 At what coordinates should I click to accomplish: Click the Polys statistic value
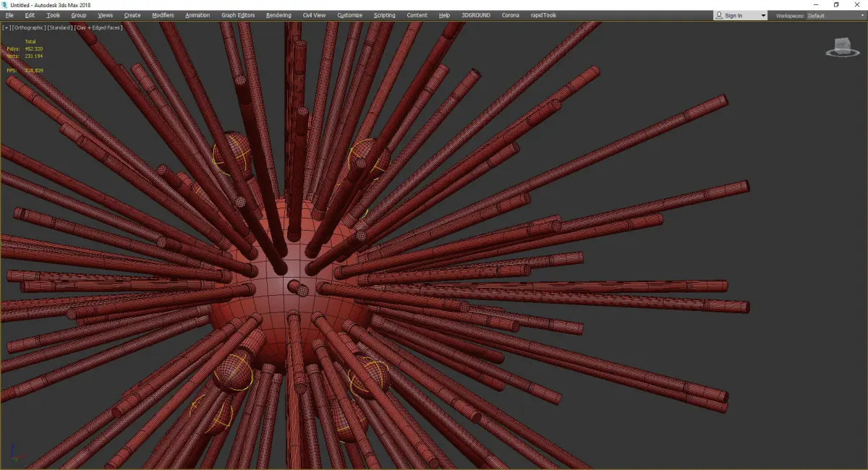tap(34, 48)
